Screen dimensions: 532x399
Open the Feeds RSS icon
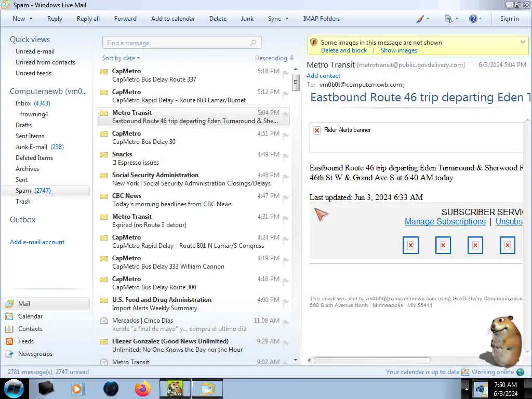[9, 341]
